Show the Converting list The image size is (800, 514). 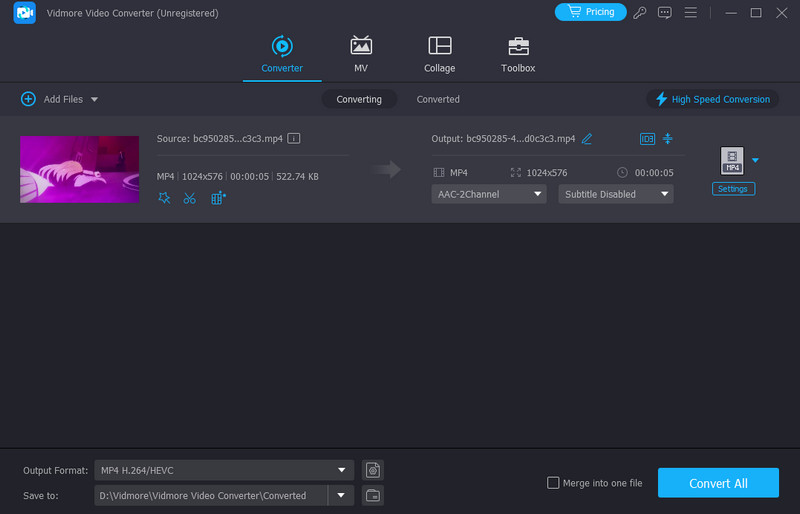359,99
